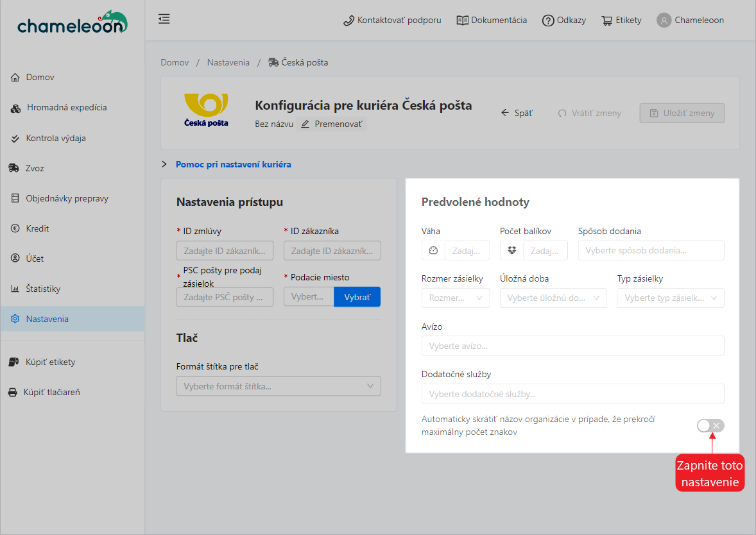Screen dimensions: 756x535
Task: Open Etikety shopping cart icon
Action: click(606, 21)
